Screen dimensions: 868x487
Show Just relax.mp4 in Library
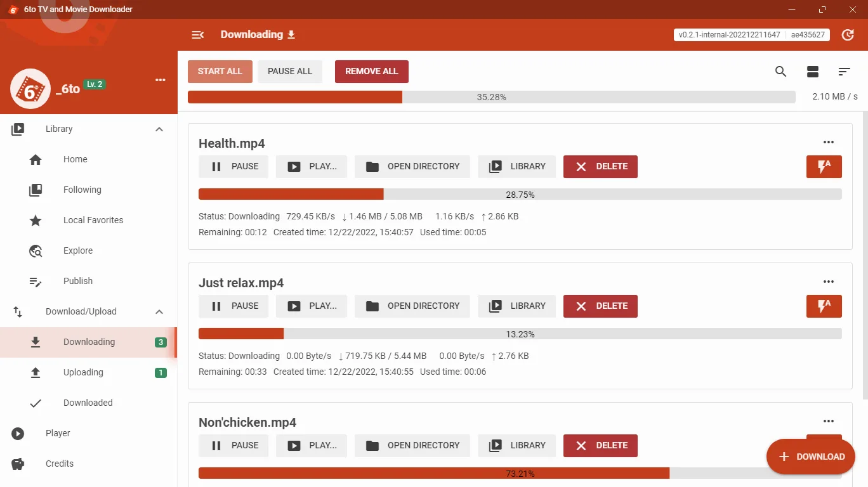pos(516,306)
